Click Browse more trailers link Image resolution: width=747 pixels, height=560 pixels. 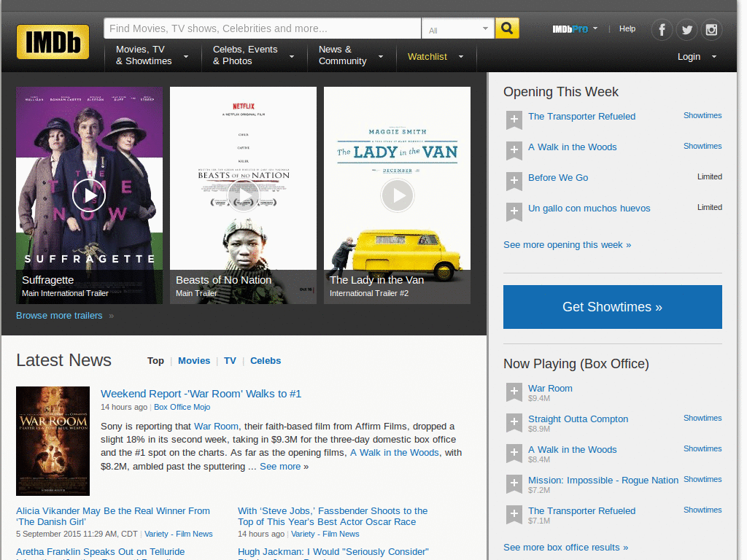[59, 316]
